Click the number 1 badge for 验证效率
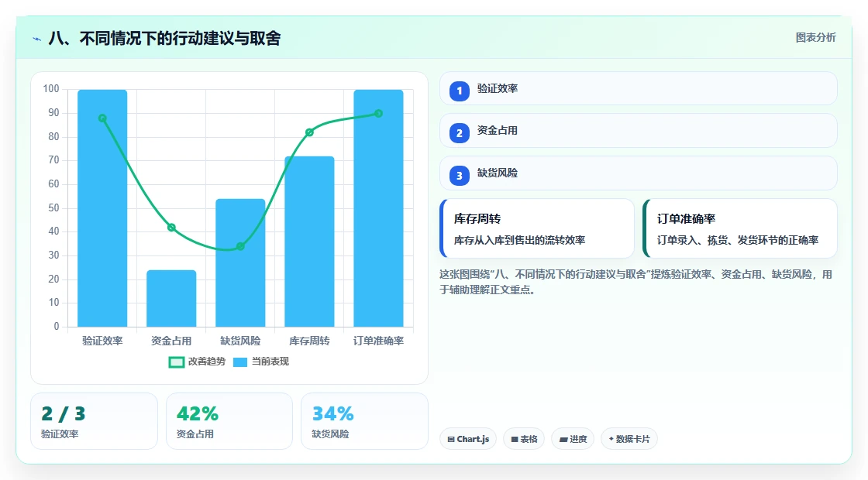This screenshot has height=480, width=868. pyautogui.click(x=460, y=91)
